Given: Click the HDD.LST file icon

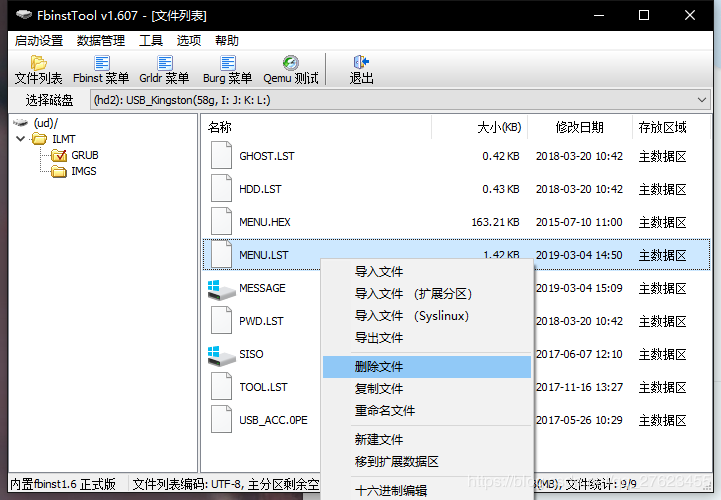Looking at the screenshot, I should (221, 189).
